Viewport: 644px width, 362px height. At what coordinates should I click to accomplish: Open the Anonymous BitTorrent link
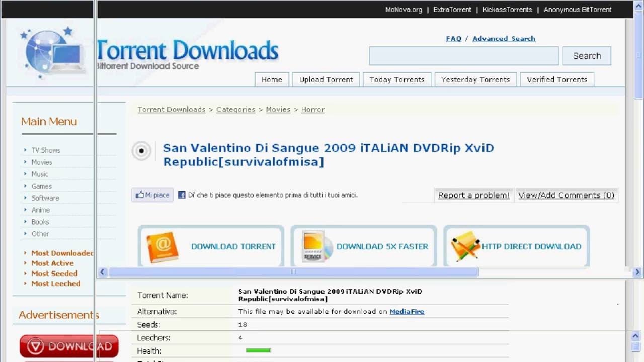tap(578, 10)
